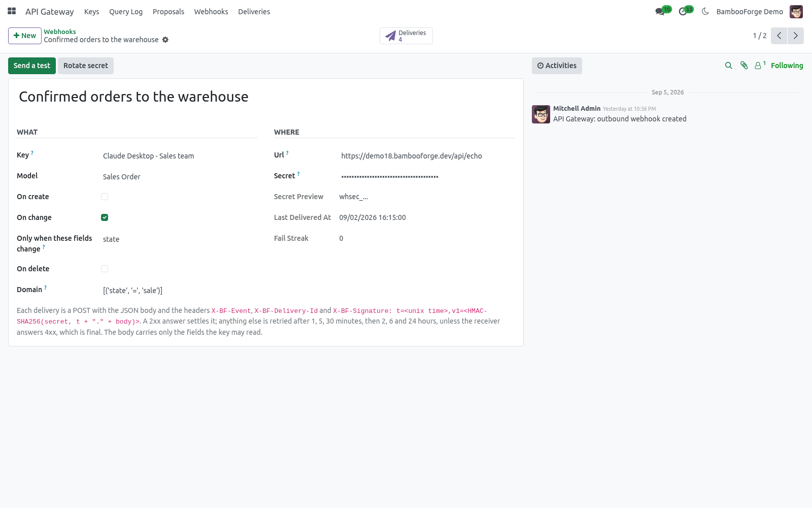
Task: Click the API Gateway app title
Action: [x=50, y=11]
